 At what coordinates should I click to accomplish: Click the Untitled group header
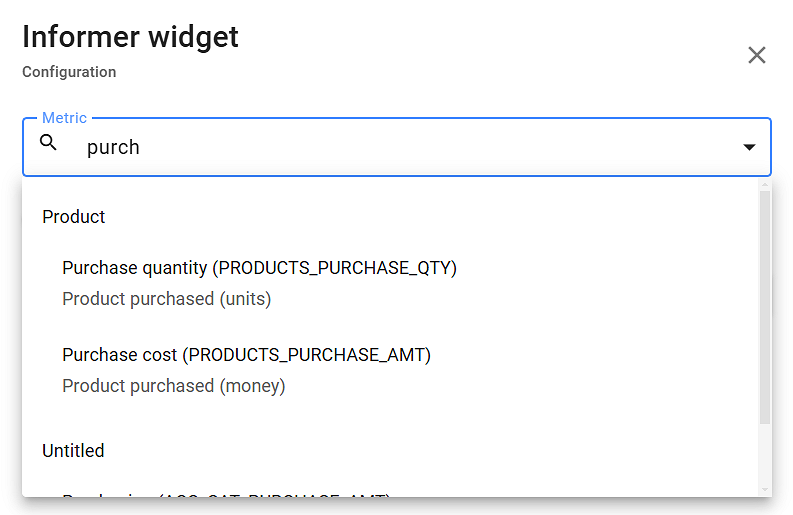point(73,451)
